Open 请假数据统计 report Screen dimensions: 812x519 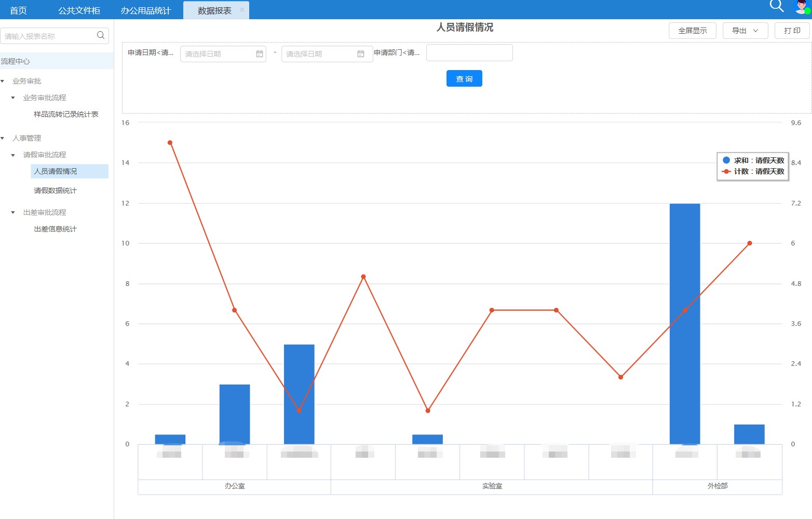tap(55, 190)
